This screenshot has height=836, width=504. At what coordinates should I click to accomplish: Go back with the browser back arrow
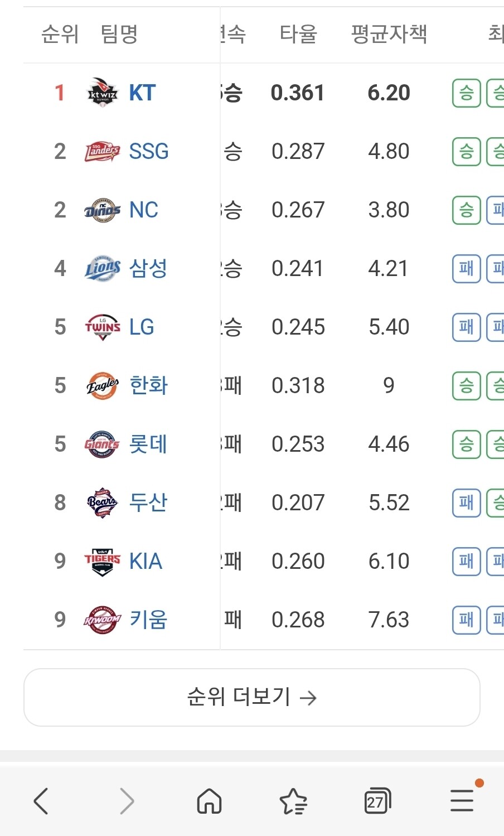(x=41, y=801)
